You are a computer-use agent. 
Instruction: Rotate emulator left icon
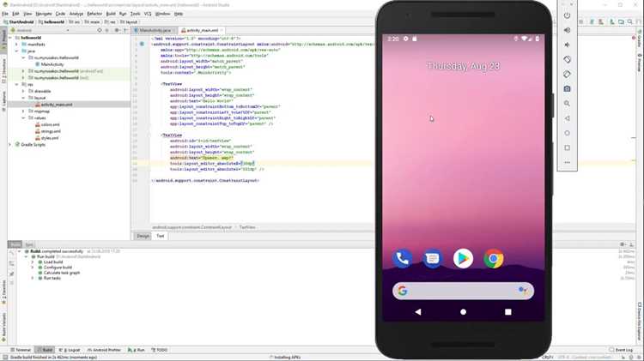(x=567, y=59)
